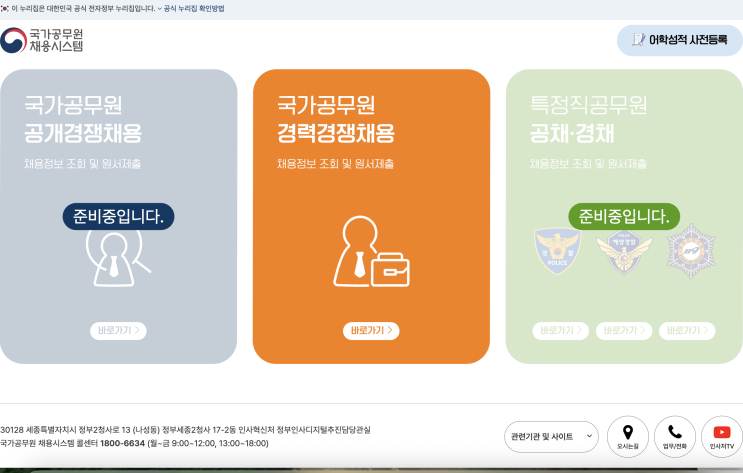The width and height of the screenshot is (743, 473).
Task: Click the 인사처TV YouTube icon
Action: 722,437
